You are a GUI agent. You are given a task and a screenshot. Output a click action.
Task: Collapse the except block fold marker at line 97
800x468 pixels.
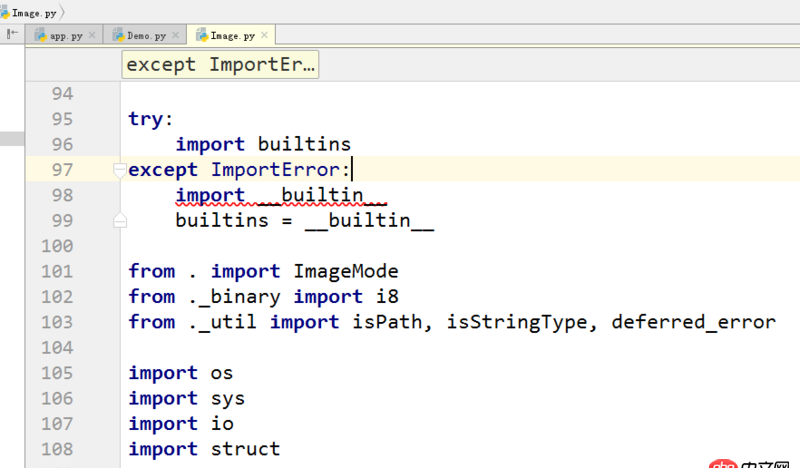click(x=120, y=170)
